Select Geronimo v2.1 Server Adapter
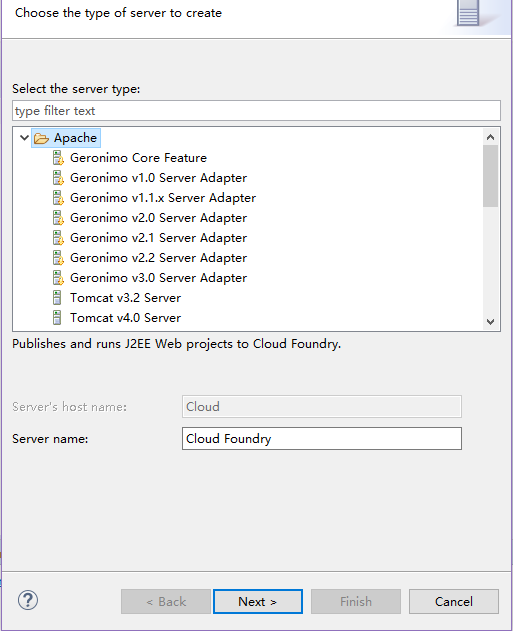513x631 pixels. 159,238
